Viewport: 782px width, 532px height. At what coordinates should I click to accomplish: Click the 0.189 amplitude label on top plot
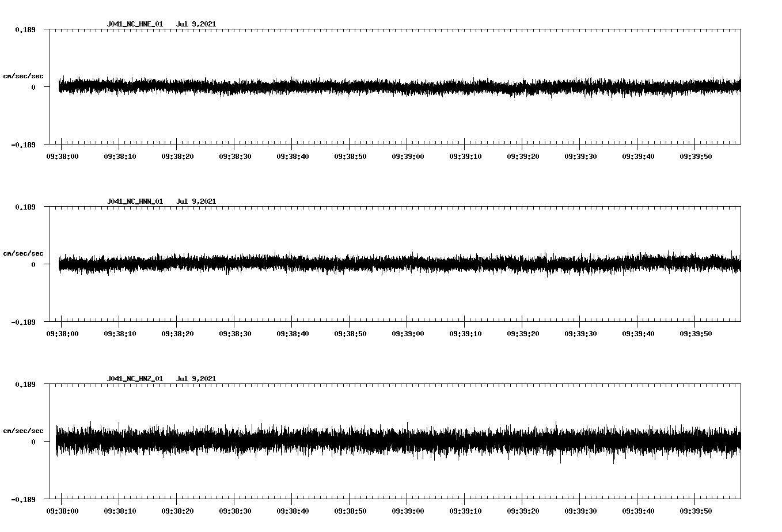[x=25, y=28]
